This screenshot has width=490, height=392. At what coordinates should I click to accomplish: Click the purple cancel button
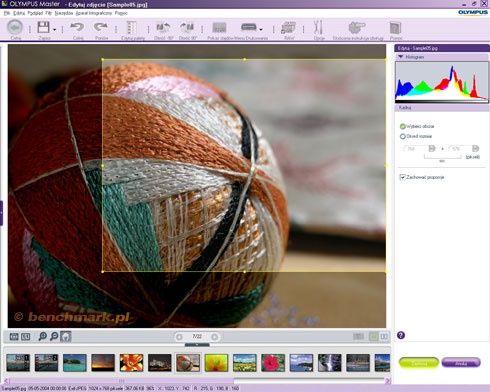pyautogui.click(x=461, y=363)
